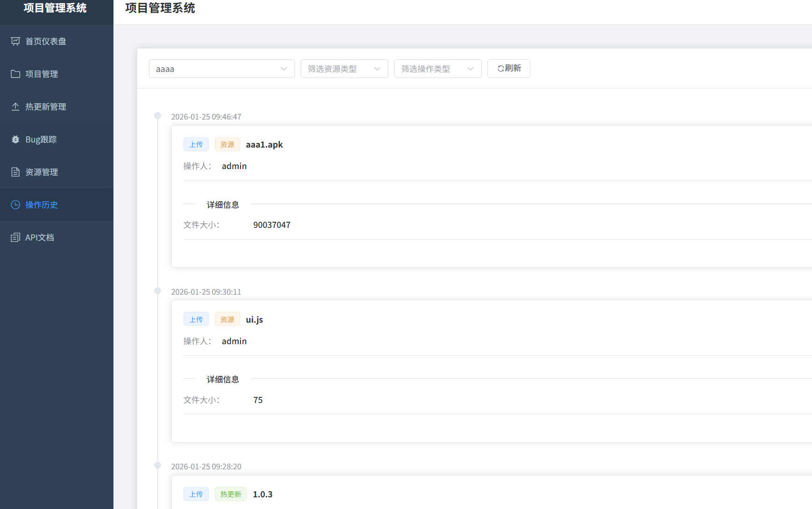Viewport: 812px width, 509px height.
Task: Open 首页仪表盘 menu item
Action: 46,41
